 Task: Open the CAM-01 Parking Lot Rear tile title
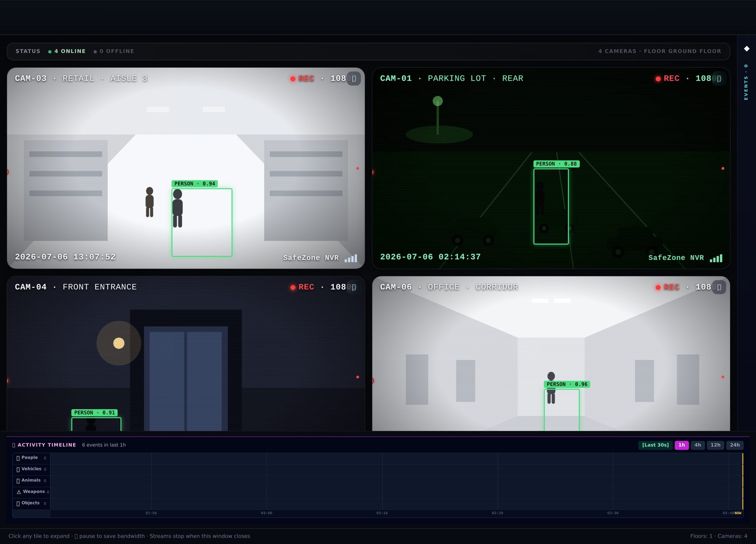coord(452,78)
